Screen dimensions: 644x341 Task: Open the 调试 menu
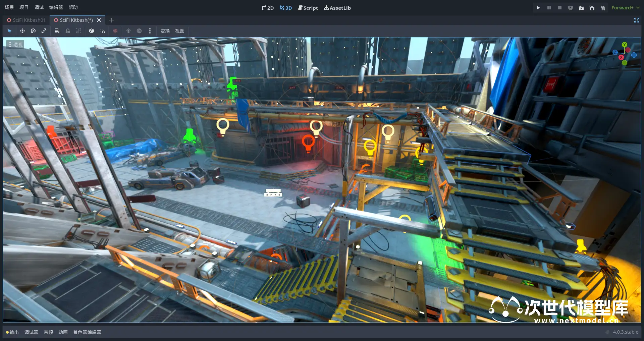tap(39, 7)
